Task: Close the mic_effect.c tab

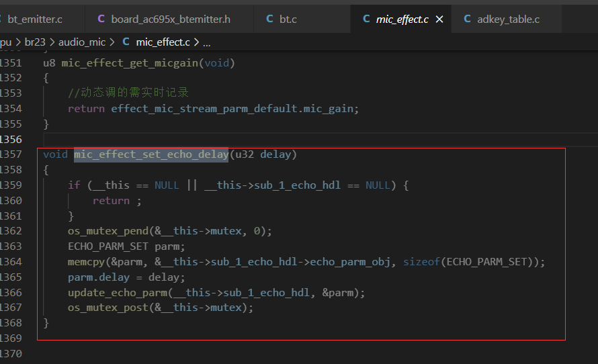Action: coord(439,19)
